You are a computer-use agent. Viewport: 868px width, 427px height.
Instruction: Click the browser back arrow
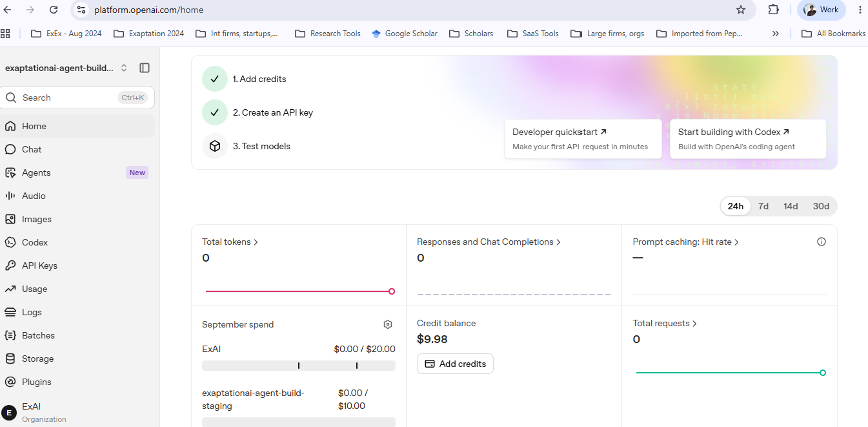point(8,10)
